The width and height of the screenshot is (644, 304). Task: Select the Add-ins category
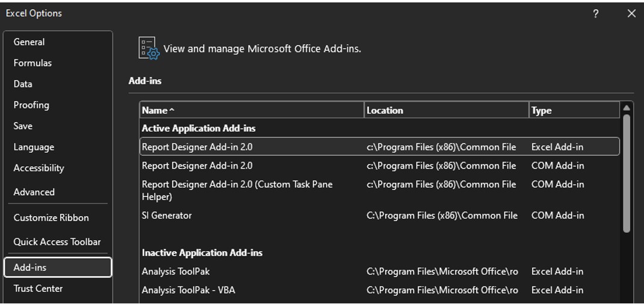(x=58, y=267)
